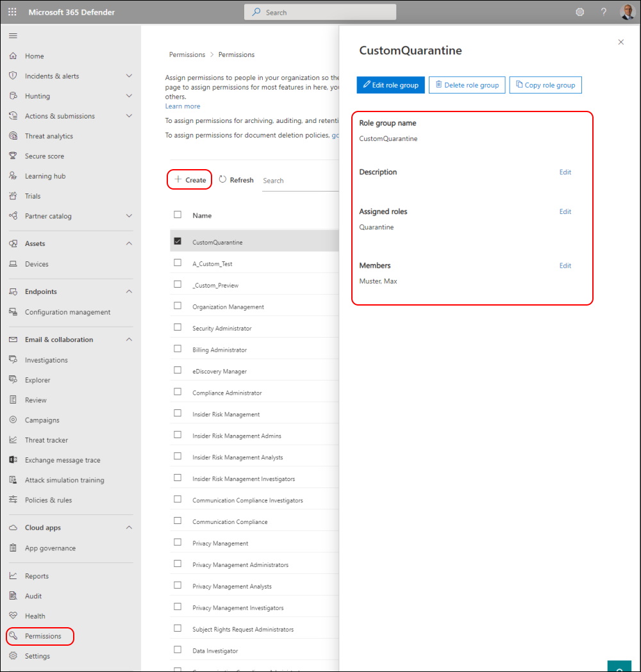Screen dimensions: 641x672
Task: Uncheck the CustomQuarantine checkbox
Action: [x=178, y=242]
